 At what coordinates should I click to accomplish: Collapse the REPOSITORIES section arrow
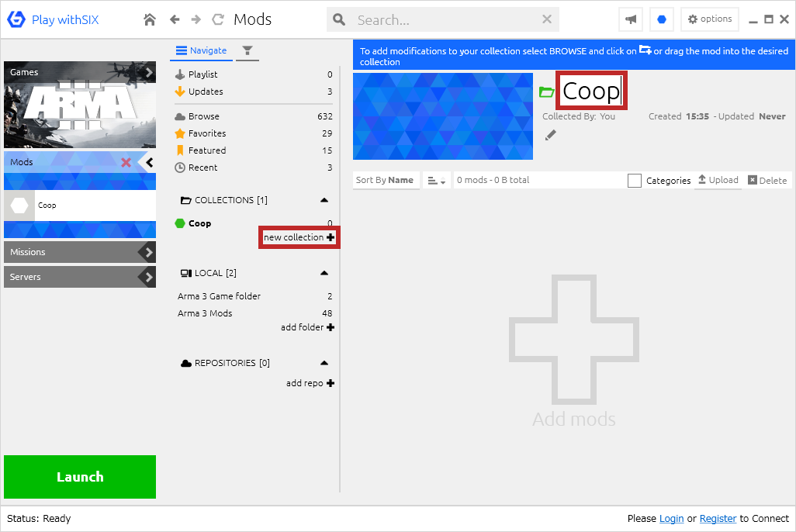click(x=324, y=363)
